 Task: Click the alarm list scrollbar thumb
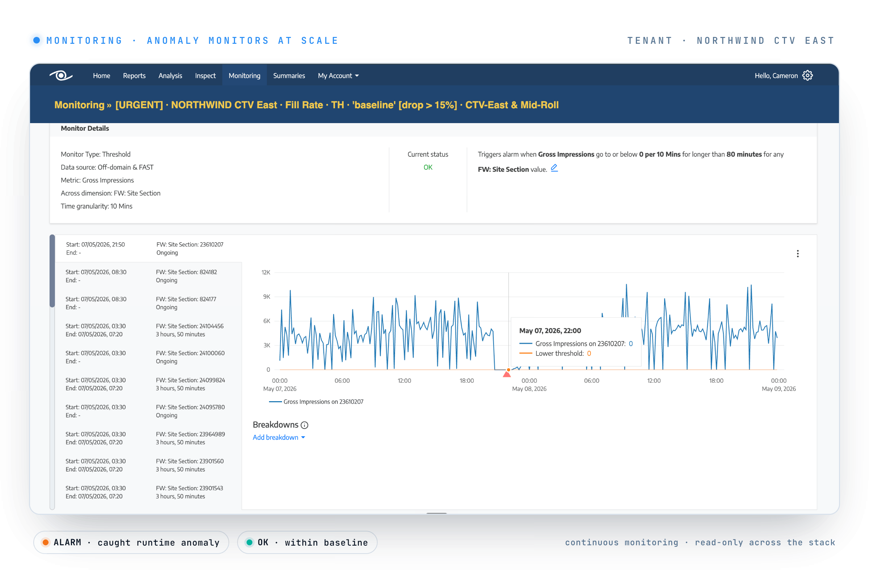coord(53,271)
